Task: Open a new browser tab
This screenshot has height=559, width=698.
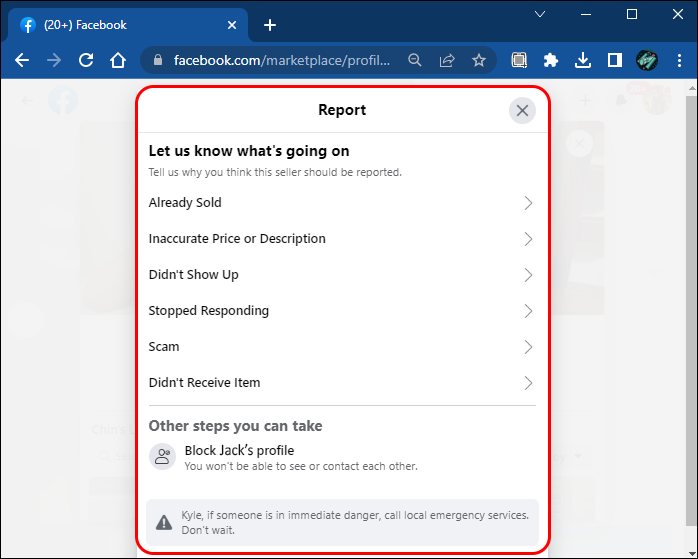Action: [x=269, y=25]
